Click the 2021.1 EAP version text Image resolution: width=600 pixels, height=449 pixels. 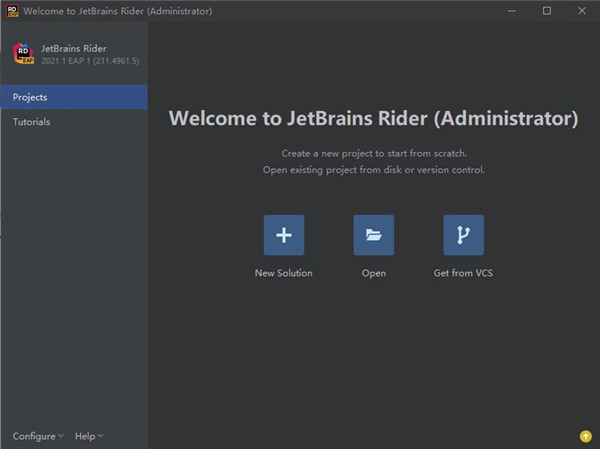click(x=91, y=60)
